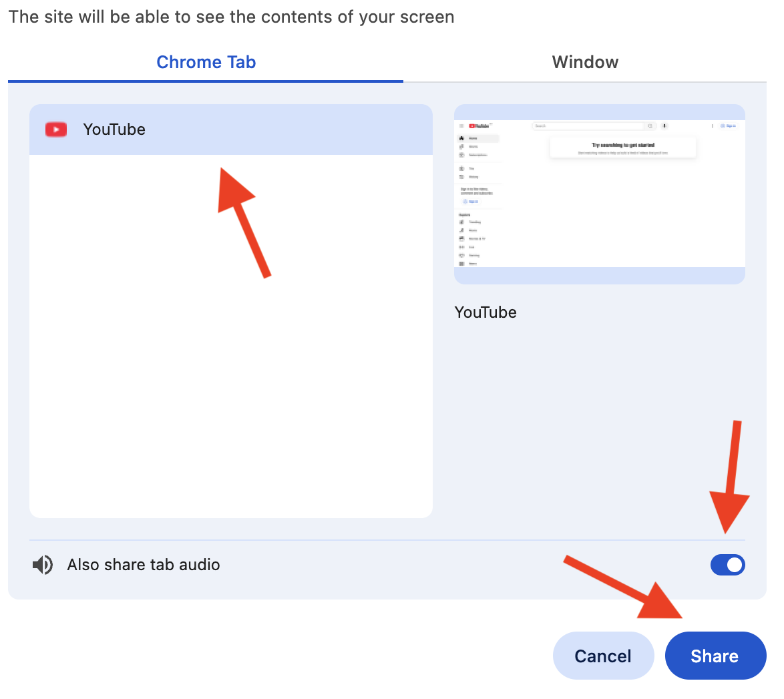Select the YouTube entry in the tab list

[231, 130]
